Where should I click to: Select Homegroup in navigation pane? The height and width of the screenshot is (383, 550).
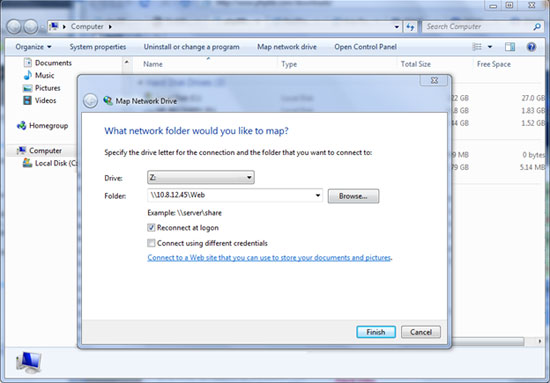click(x=49, y=126)
